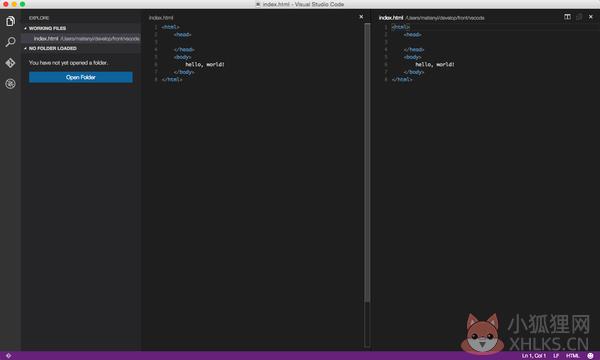600x360 pixels.
Task: Click status bar Ln 1, Col 1 indicator
Action: (x=534, y=356)
